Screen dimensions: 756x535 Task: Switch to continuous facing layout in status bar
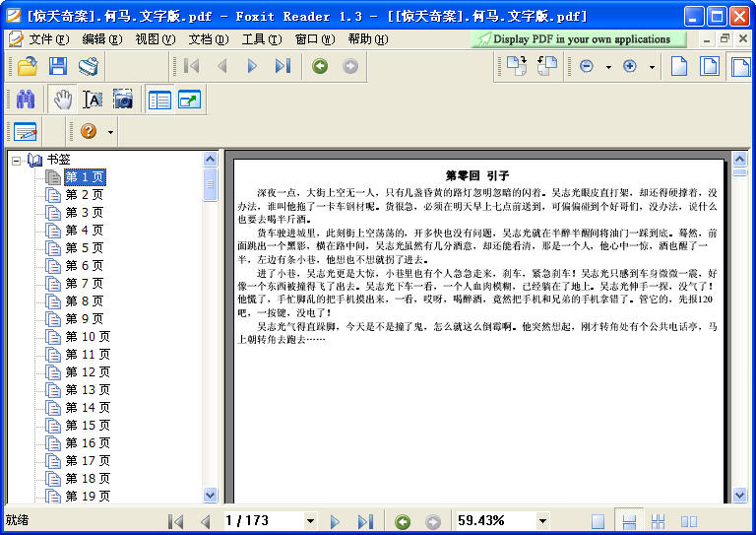(x=659, y=521)
